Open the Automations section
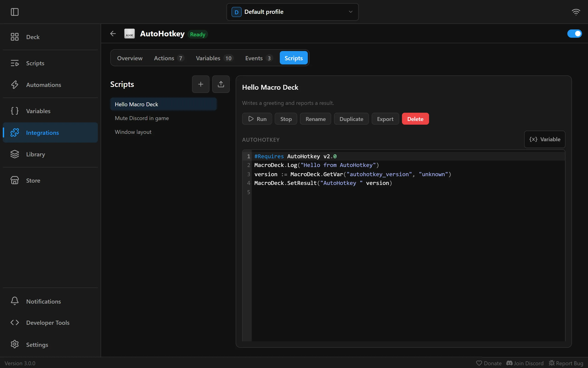The width and height of the screenshot is (588, 368). [x=50, y=85]
